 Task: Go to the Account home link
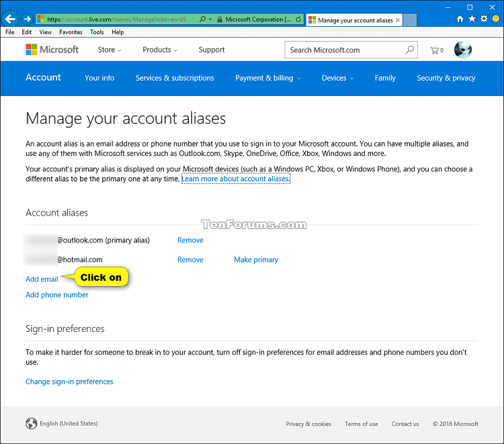tap(43, 77)
